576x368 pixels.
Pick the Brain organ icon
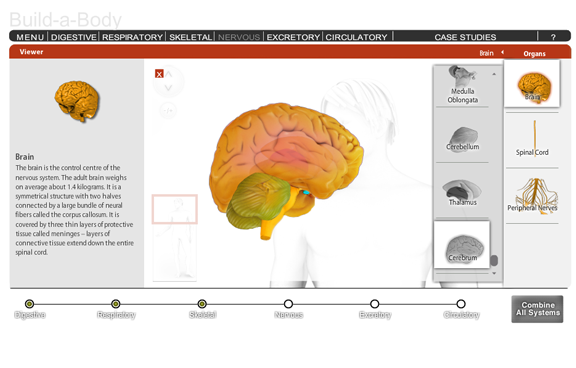[x=532, y=86]
